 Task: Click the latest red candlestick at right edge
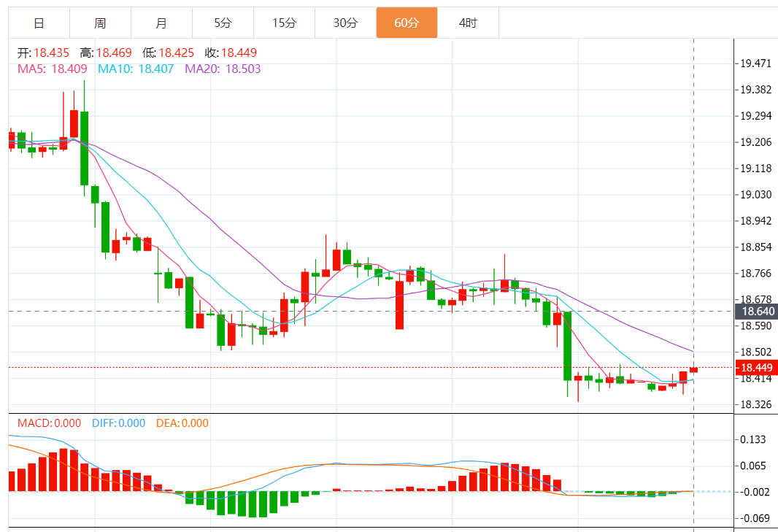(x=693, y=370)
